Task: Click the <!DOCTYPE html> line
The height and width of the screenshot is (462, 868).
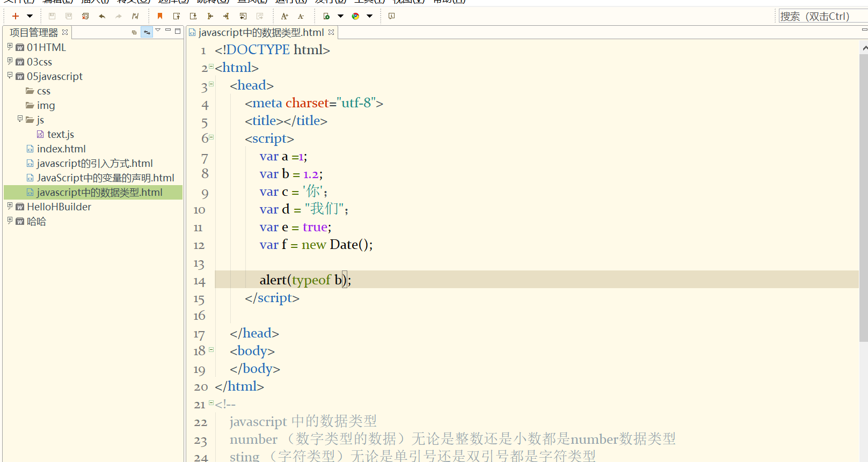Action: click(272, 50)
